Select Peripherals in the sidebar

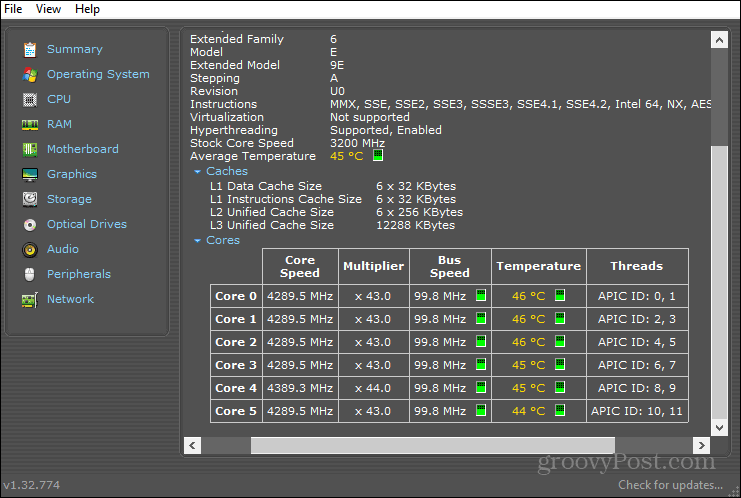click(x=78, y=274)
